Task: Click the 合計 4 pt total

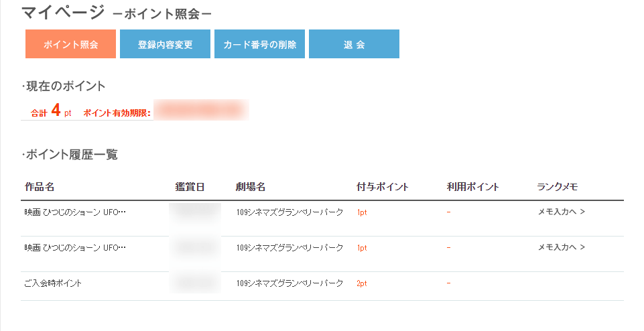Action: (x=51, y=111)
